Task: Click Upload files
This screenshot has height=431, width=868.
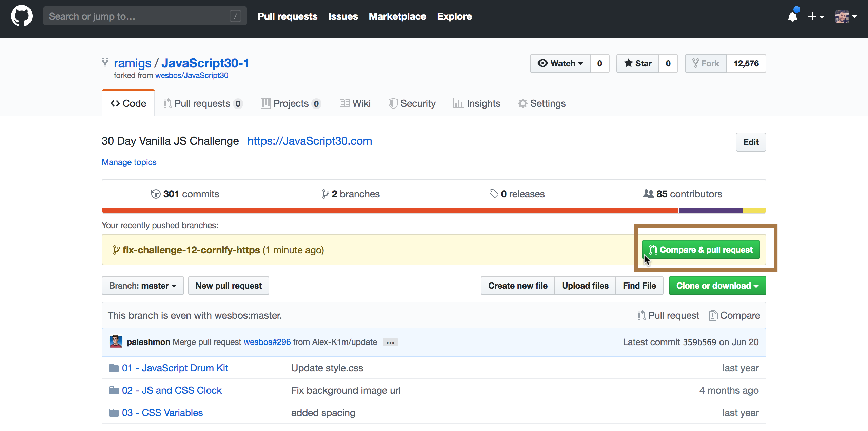Action: coord(585,286)
